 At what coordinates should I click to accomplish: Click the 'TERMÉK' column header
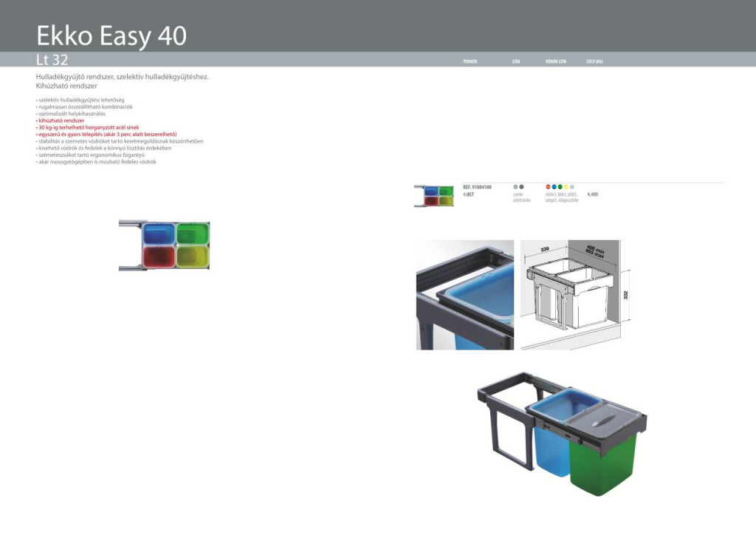coord(470,62)
